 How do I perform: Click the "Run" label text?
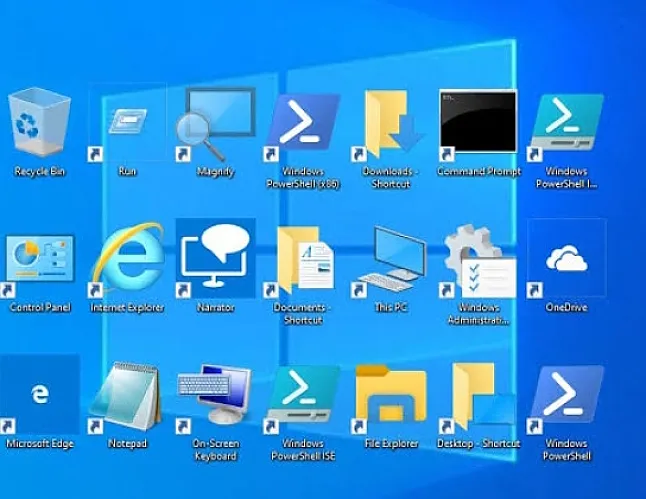click(127, 171)
